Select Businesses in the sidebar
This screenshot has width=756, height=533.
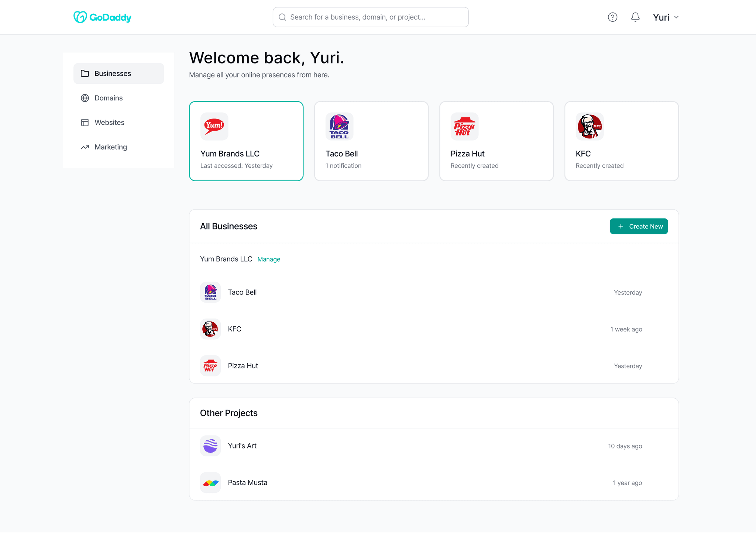click(118, 73)
